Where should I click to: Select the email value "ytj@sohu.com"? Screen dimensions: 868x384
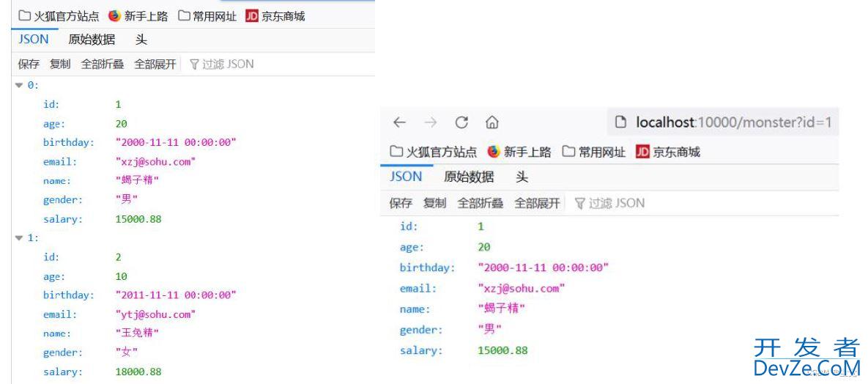tap(155, 314)
